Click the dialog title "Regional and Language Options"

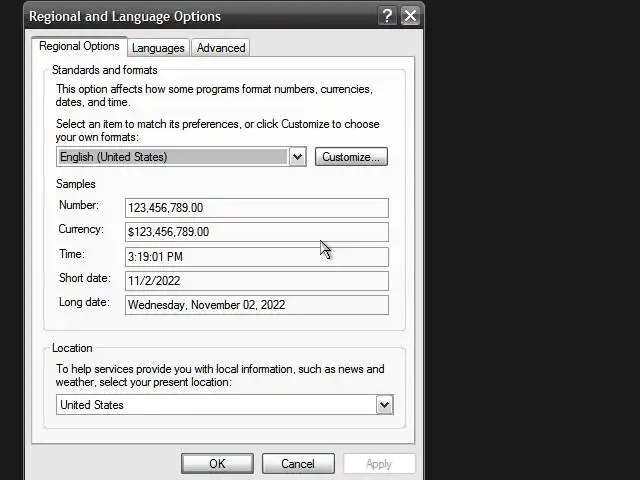125,16
